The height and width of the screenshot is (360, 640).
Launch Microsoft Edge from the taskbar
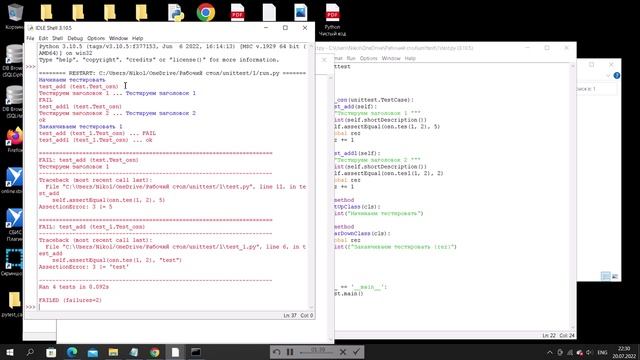click(72, 352)
